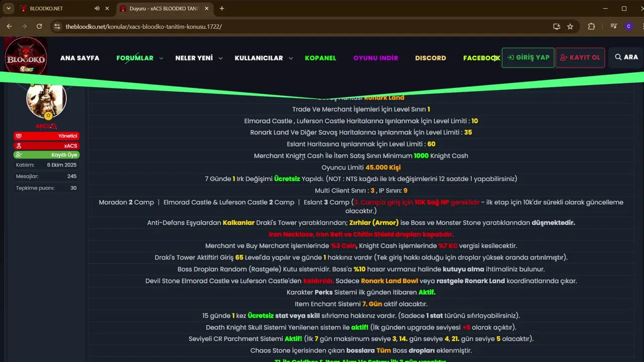Click the KAYIT OL button
The image size is (644, 362).
click(x=580, y=58)
